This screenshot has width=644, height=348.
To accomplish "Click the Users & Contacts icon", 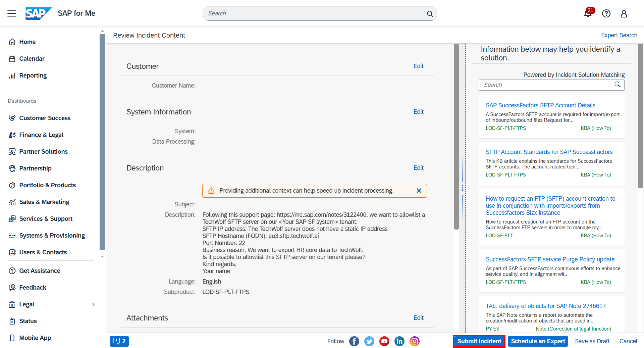I will click(x=12, y=252).
